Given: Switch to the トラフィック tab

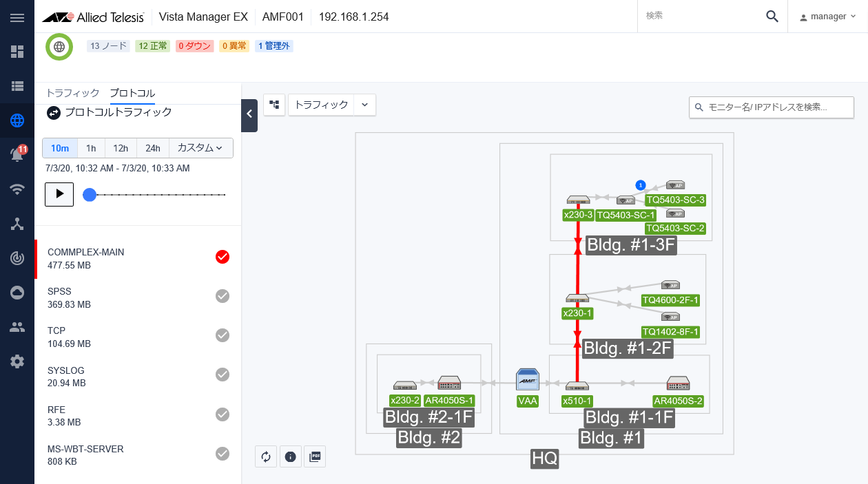Looking at the screenshot, I should [x=73, y=94].
